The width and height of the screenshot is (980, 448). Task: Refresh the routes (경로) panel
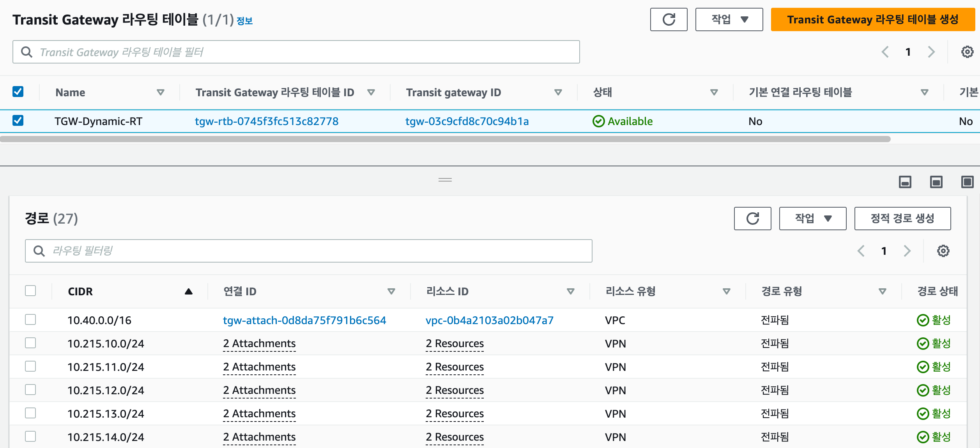tap(752, 219)
